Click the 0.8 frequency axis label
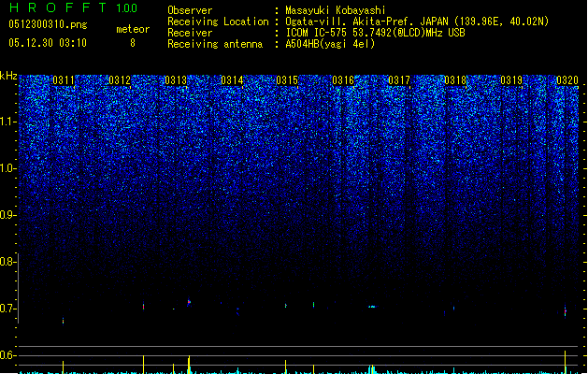This screenshot has width=588, height=374. [7, 262]
